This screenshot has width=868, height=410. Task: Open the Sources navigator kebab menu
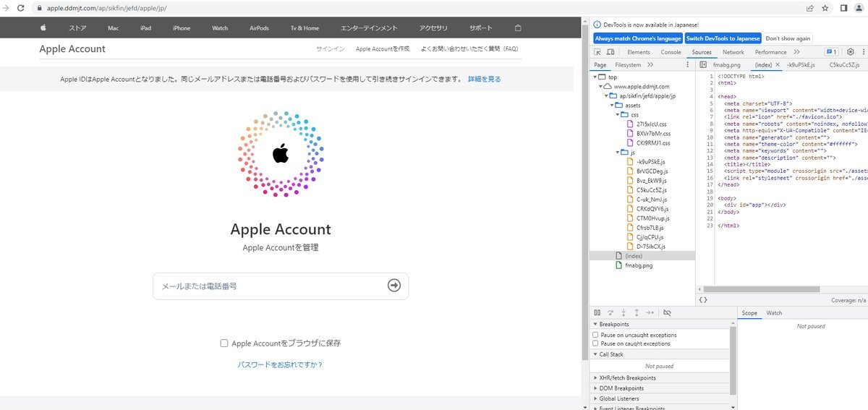687,65
